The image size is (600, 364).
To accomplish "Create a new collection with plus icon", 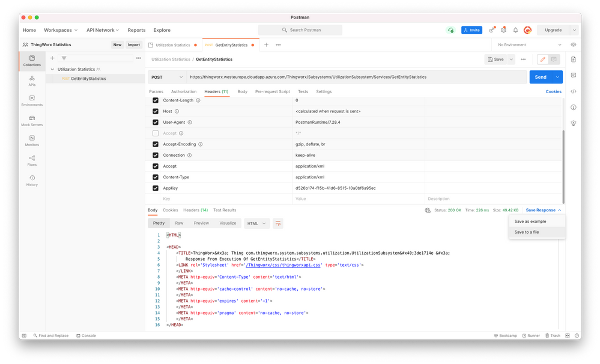I will tap(52, 58).
